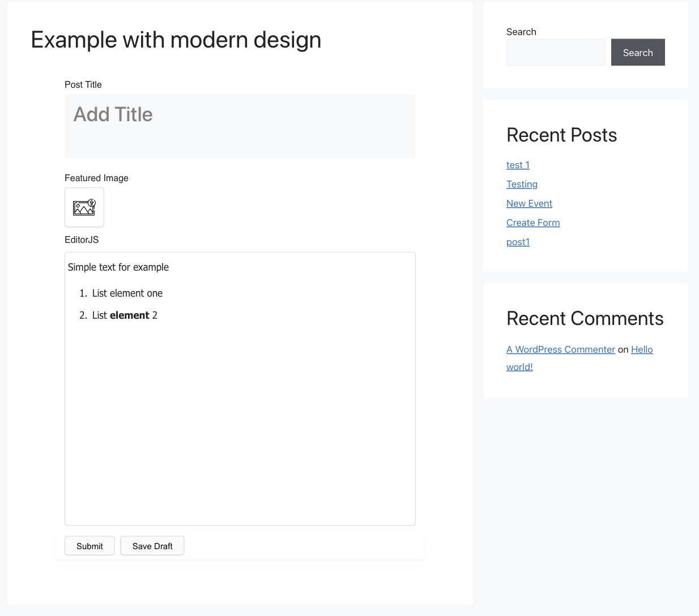Submit the post form
The width and height of the screenshot is (699, 616).
pos(89,546)
